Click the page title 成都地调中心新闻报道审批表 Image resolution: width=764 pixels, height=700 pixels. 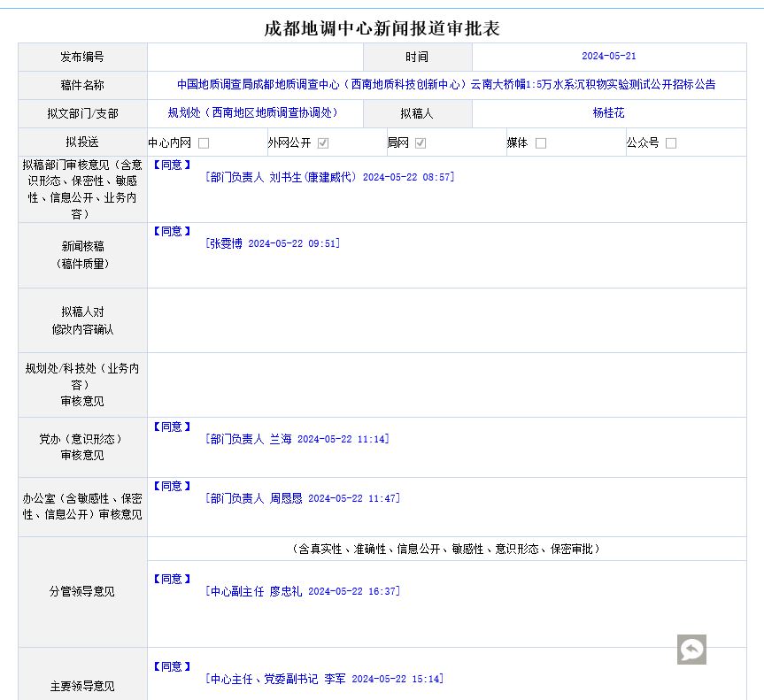pos(382,28)
